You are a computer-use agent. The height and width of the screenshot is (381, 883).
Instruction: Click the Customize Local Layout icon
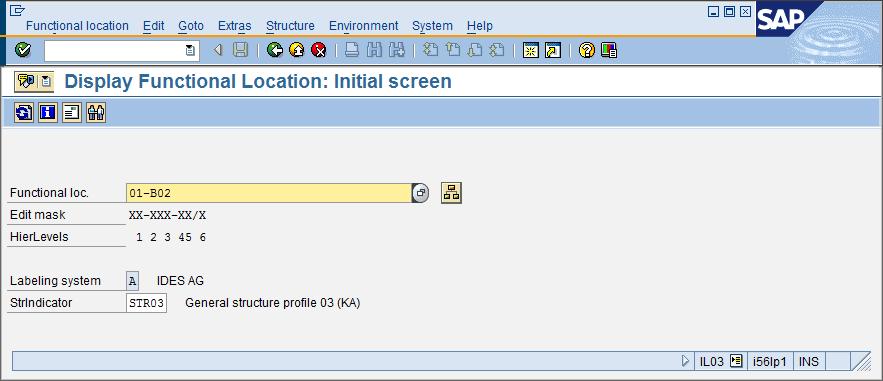[609, 51]
